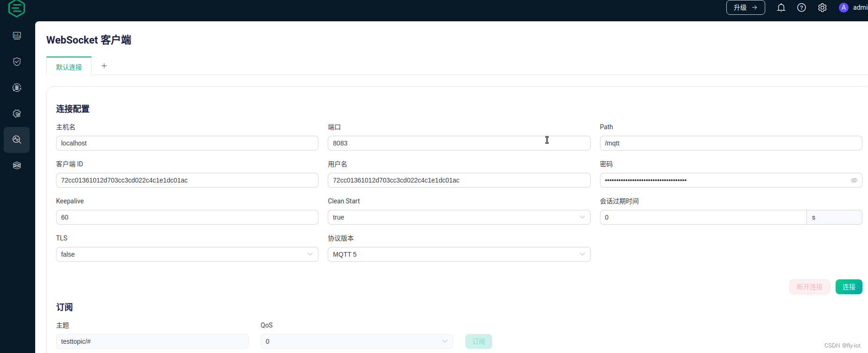Screen dimensions: 868x353
Task: Click the seconds unit box 's'
Action: click(834, 217)
